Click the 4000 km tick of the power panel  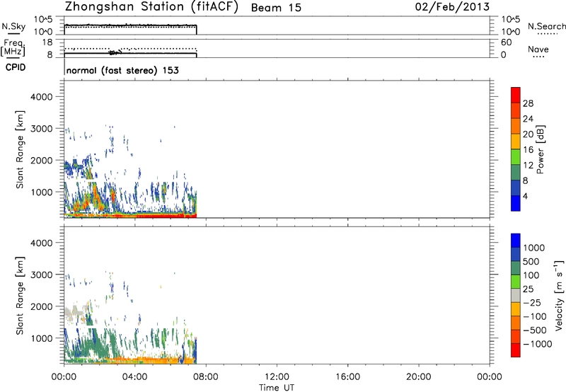point(42,97)
